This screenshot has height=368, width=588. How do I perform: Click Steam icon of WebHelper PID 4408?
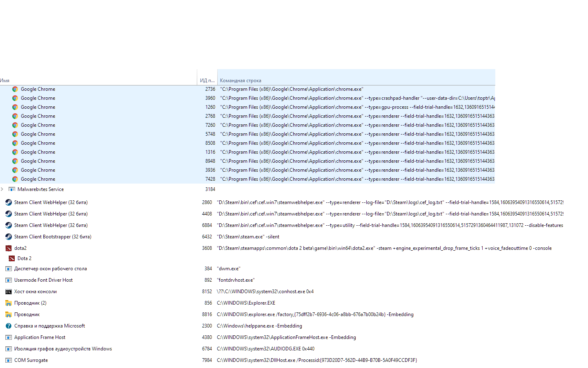coord(9,214)
